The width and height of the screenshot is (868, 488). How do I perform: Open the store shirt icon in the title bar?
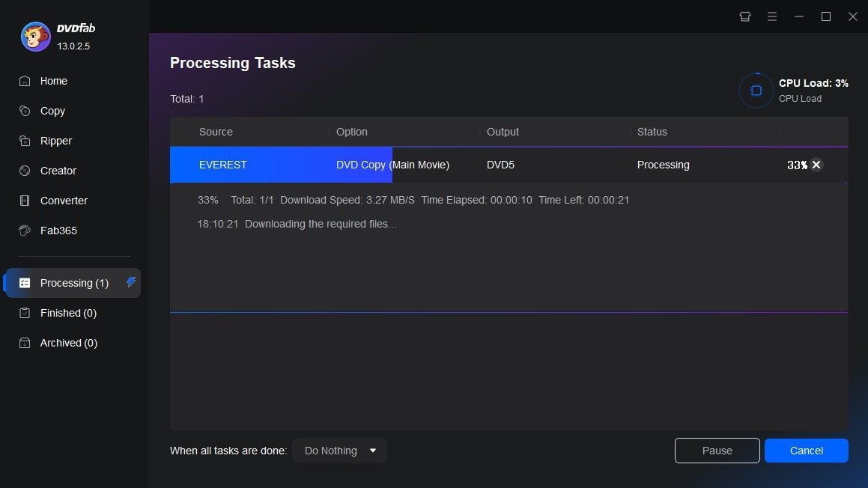coord(745,16)
